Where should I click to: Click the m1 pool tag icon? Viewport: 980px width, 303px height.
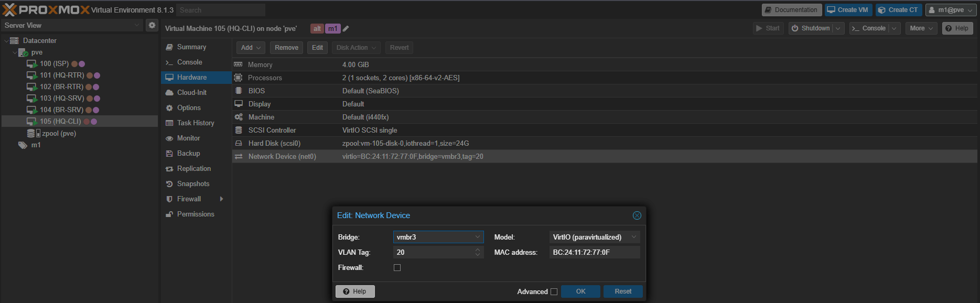(x=23, y=145)
